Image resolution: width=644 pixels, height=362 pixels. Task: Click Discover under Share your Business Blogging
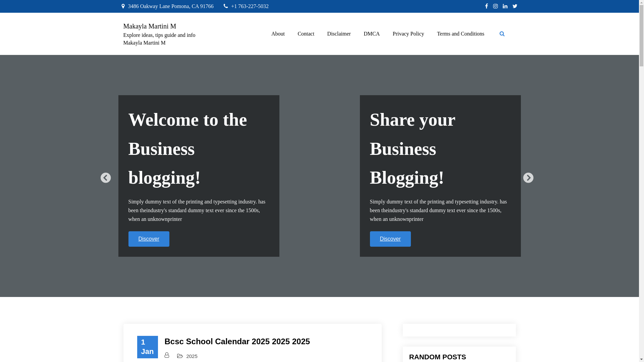390,239
